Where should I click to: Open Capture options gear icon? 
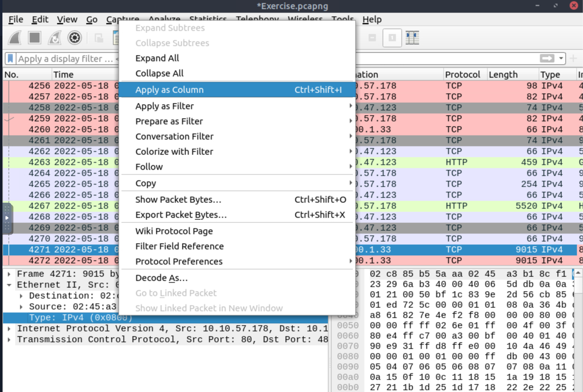coord(75,38)
